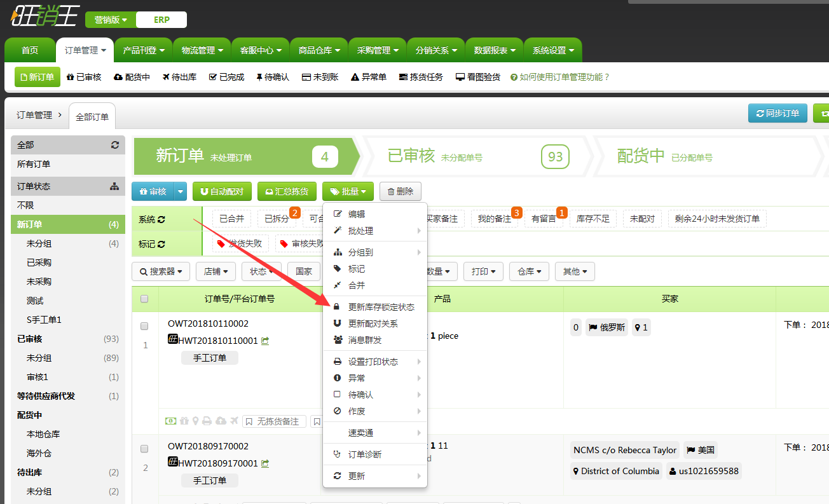Open 异常单 warning shortcut
829x504 pixels.
coord(369,77)
